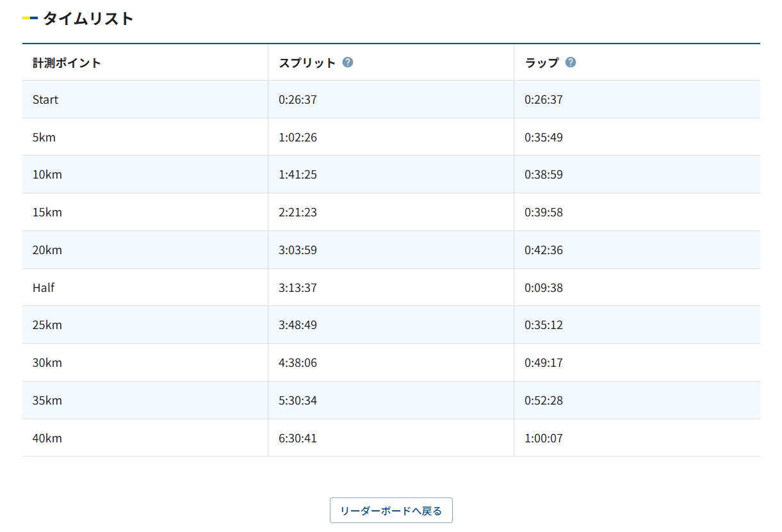Click the 30km lap time 0:49:17
Screen dimensions: 782x532
(544, 363)
